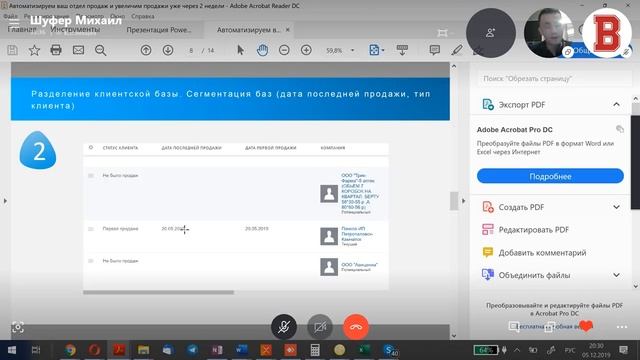
Task: Select the highlighter pen tool
Action: tap(457, 50)
